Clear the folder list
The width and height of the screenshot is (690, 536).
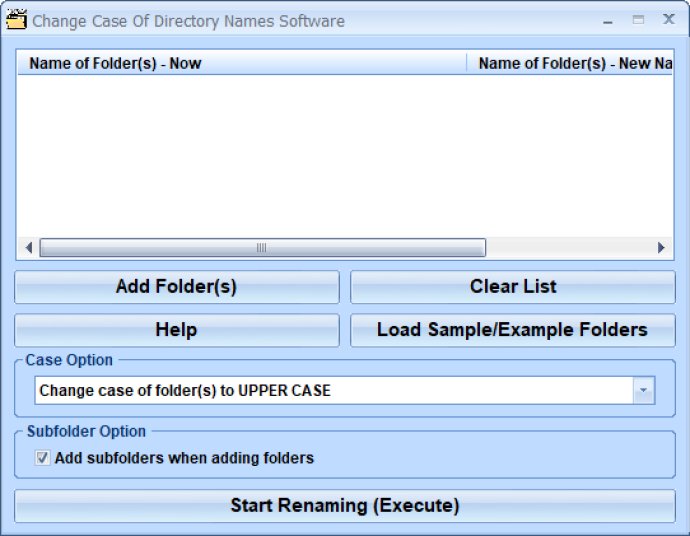pos(513,287)
